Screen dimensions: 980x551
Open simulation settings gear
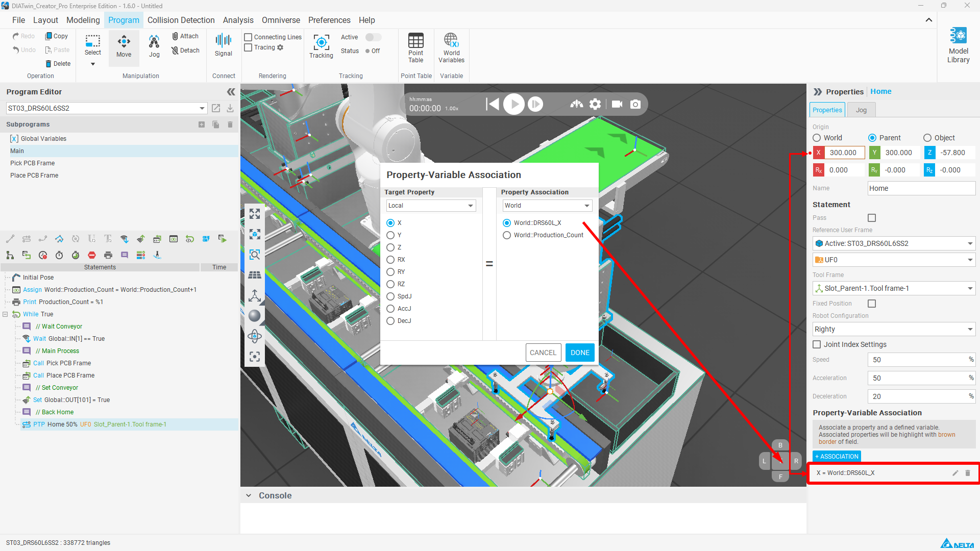(595, 104)
